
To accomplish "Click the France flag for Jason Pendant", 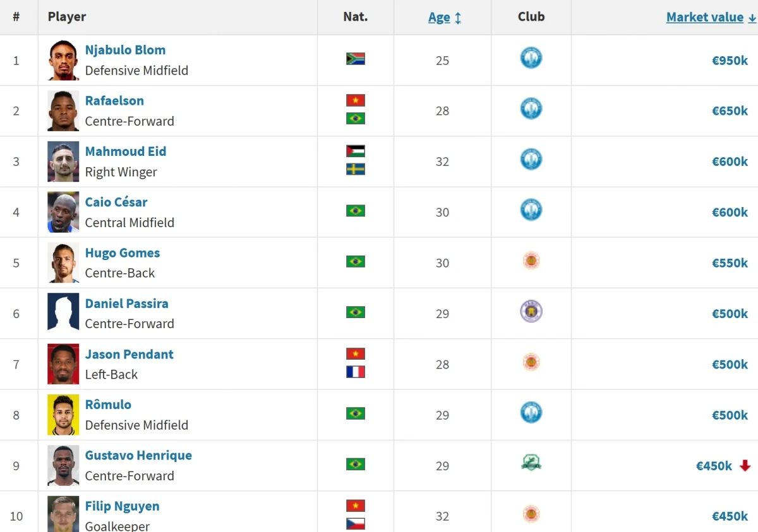I will pyautogui.click(x=356, y=372).
